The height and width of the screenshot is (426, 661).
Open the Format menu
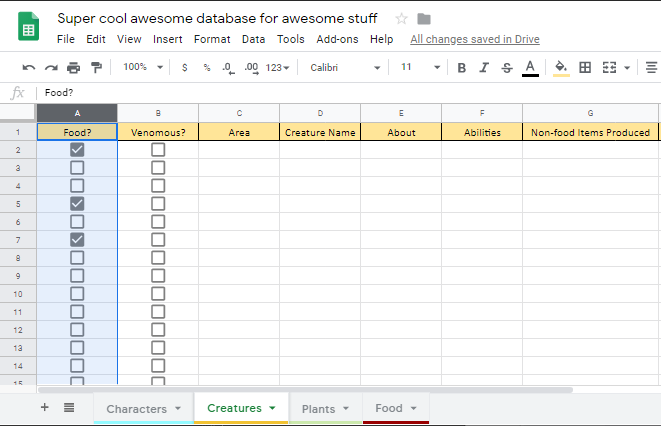(211, 39)
